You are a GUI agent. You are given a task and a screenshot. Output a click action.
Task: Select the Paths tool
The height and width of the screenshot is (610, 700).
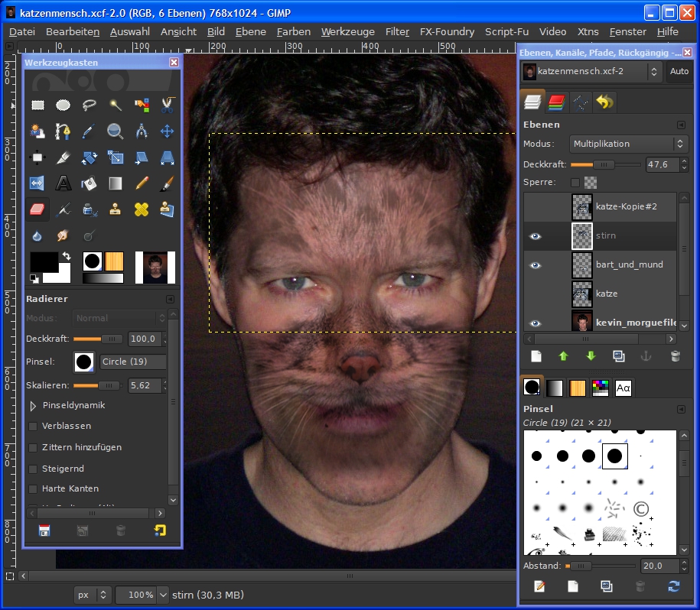(63, 131)
